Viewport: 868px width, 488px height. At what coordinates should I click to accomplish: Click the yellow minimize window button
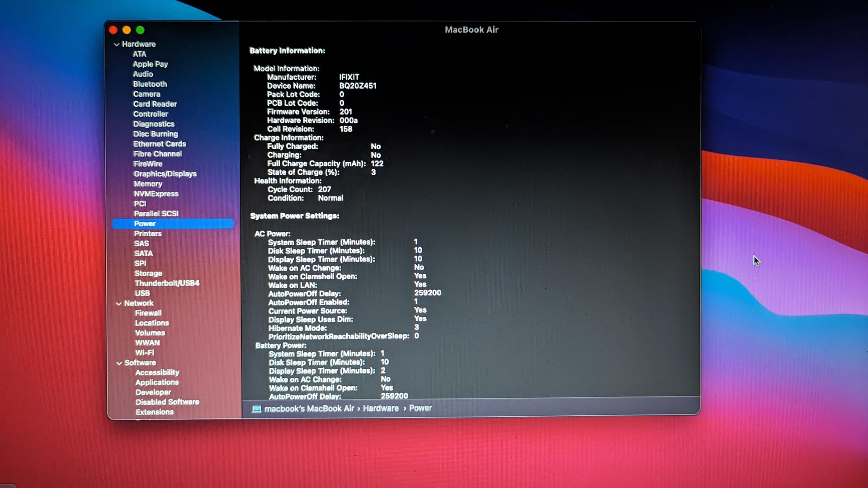[127, 30]
